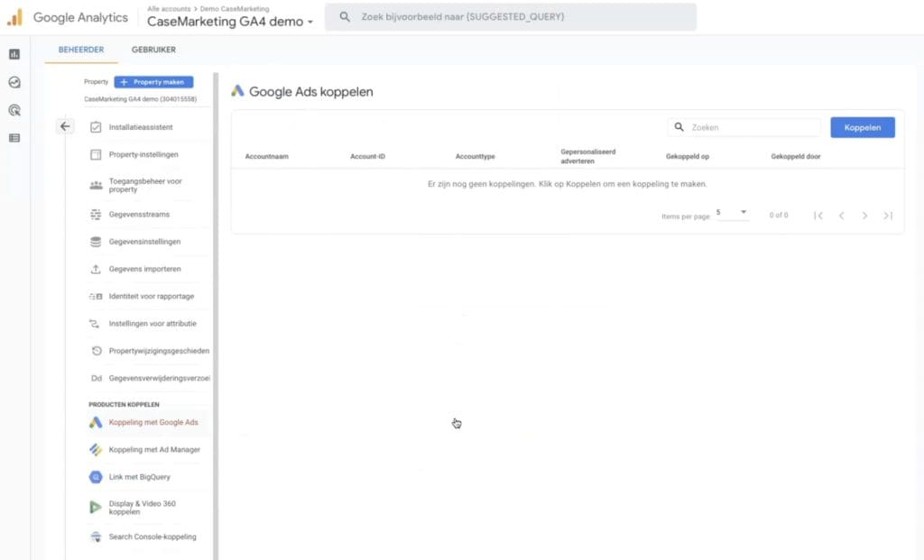This screenshot has width=924, height=560.
Task: Click the Gegevensverwijderingsverzoeken Dd icon
Action: click(96, 378)
